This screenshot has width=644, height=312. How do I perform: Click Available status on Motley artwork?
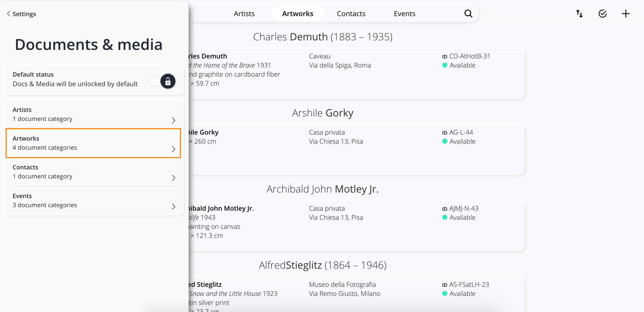[459, 217]
